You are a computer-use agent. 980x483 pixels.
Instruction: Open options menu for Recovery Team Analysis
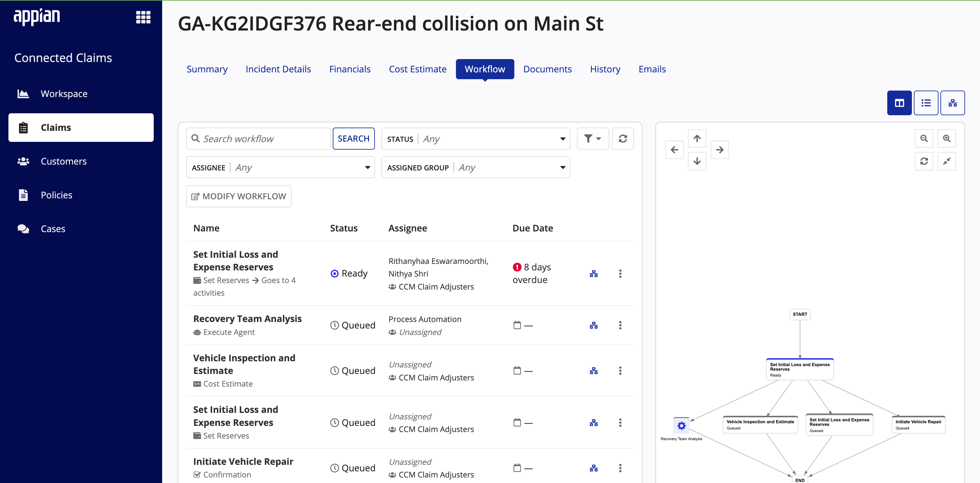click(620, 325)
